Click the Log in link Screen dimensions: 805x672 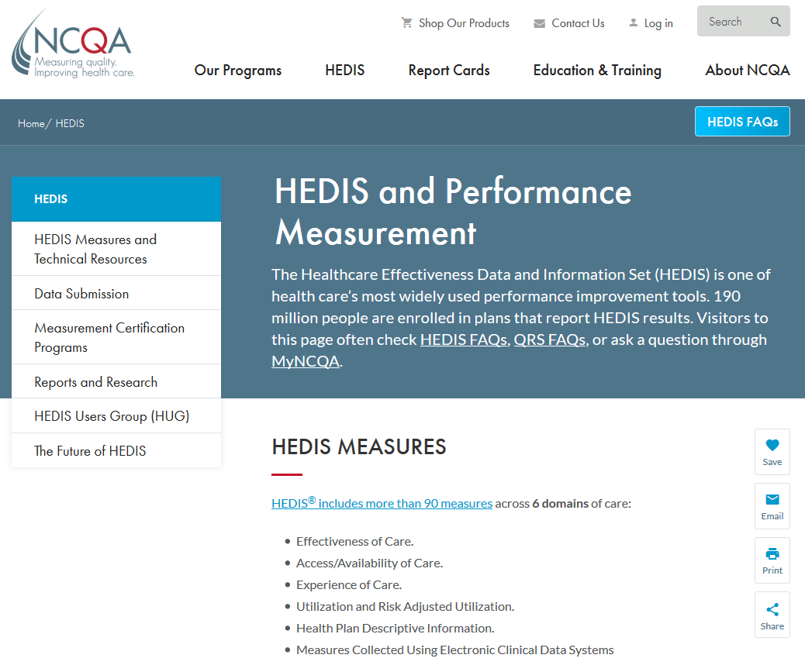tap(658, 23)
